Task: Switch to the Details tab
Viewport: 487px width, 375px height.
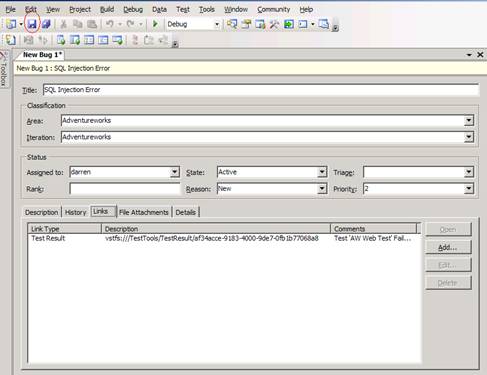Action: [x=186, y=212]
